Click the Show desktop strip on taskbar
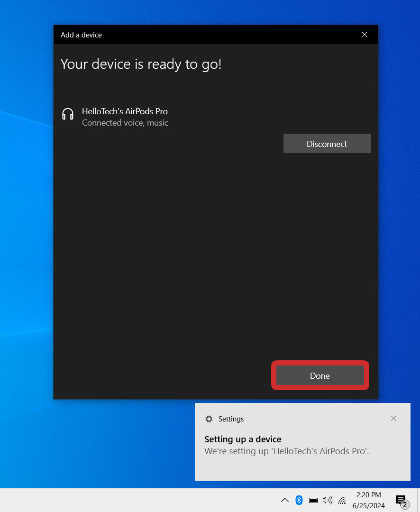The width and height of the screenshot is (420, 512). (x=418, y=500)
